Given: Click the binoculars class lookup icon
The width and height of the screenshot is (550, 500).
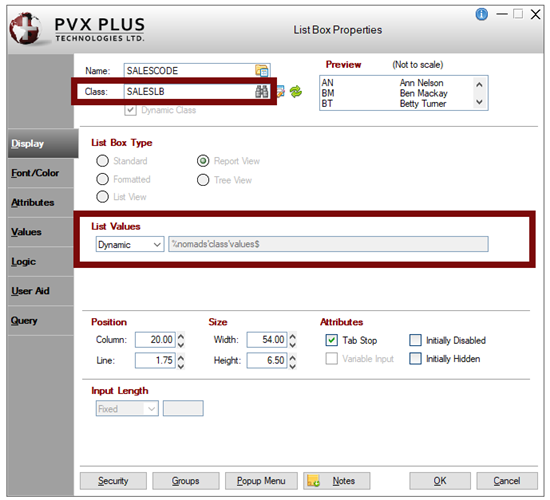Looking at the screenshot, I should coord(261,92).
